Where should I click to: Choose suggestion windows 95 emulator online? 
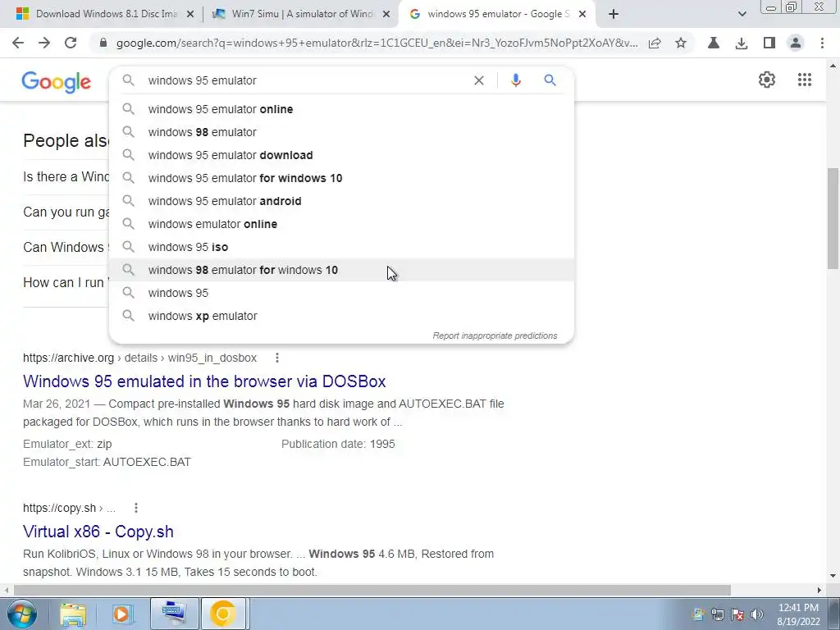pos(342,109)
